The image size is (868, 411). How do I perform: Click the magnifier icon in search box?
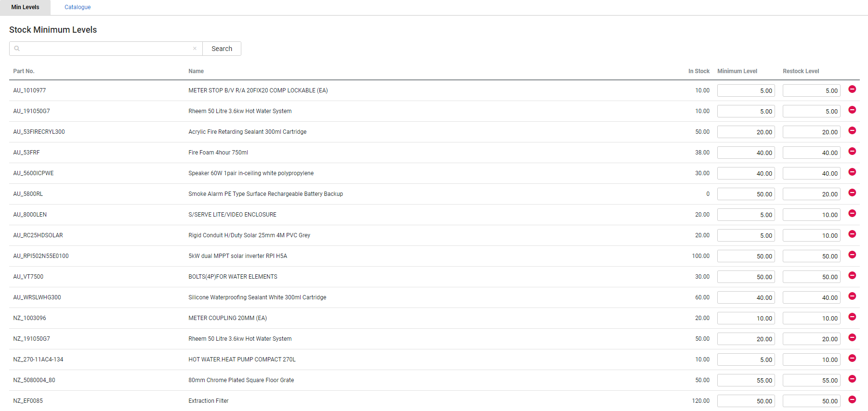[17, 49]
